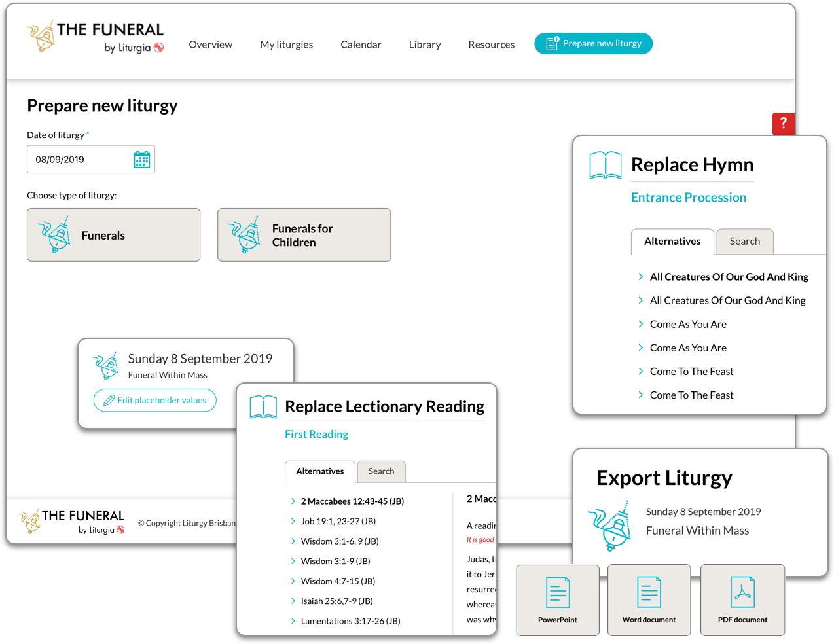Click the calendar date picker icon
This screenshot has height=644, width=834.
(141, 160)
